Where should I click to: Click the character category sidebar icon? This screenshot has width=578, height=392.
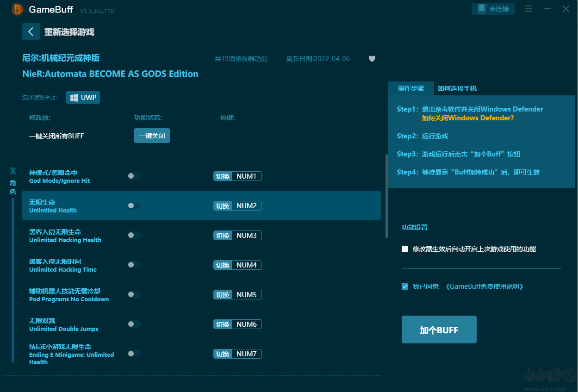(x=13, y=171)
